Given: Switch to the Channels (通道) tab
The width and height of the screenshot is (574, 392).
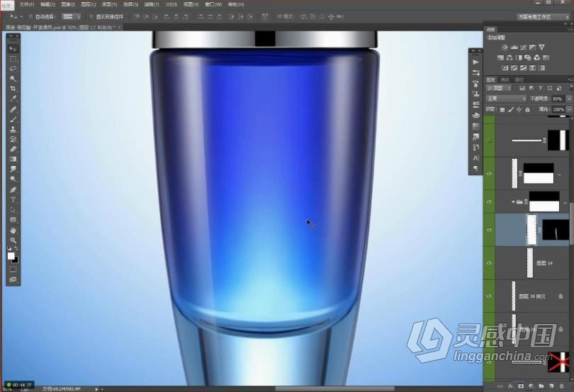Looking at the screenshot, I should point(505,79).
